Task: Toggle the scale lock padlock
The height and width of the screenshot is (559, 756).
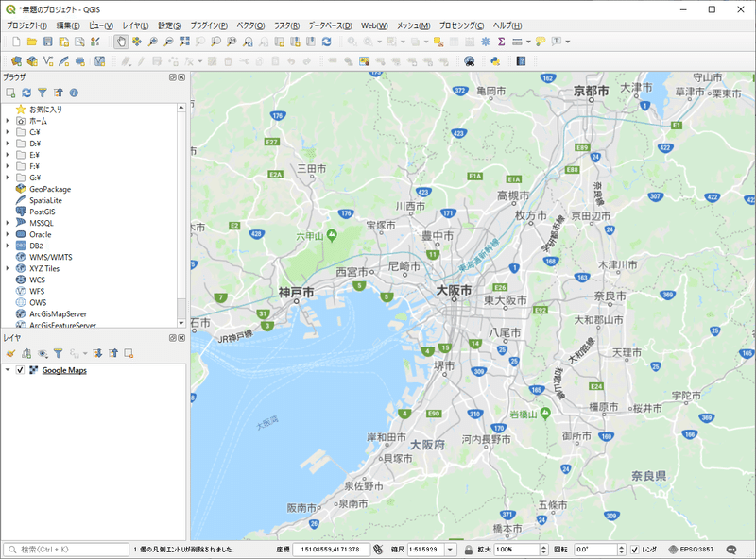Action: pyautogui.click(x=468, y=550)
